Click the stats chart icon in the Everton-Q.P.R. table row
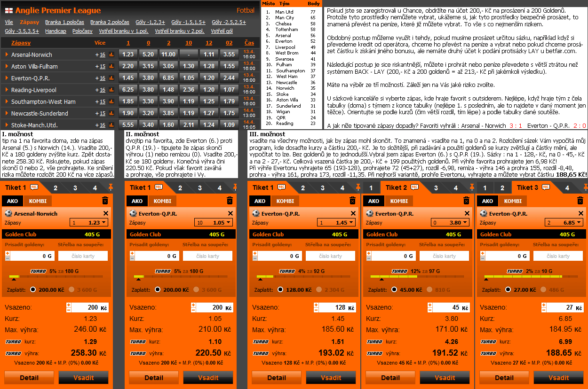Screen dimensions: 588x389 111,78
